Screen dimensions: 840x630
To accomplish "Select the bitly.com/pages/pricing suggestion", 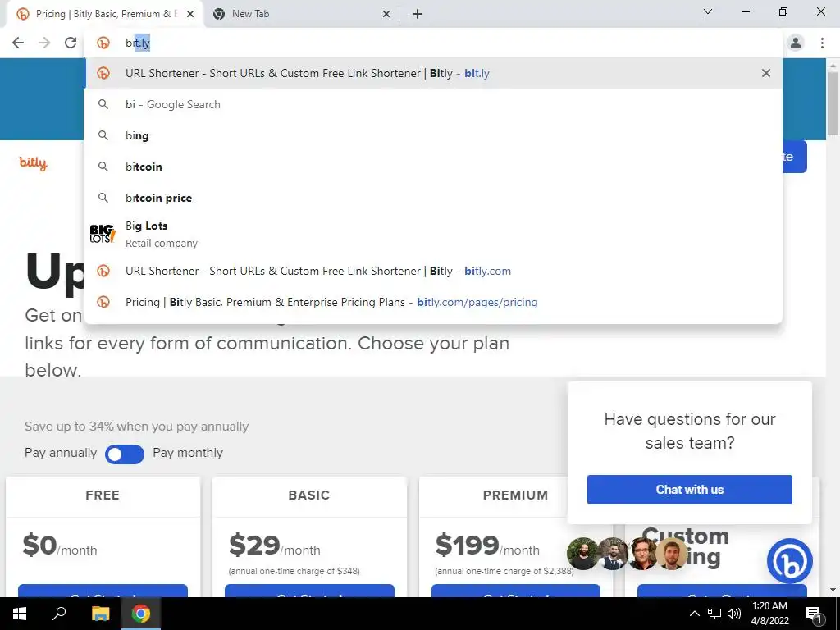I will point(434,302).
